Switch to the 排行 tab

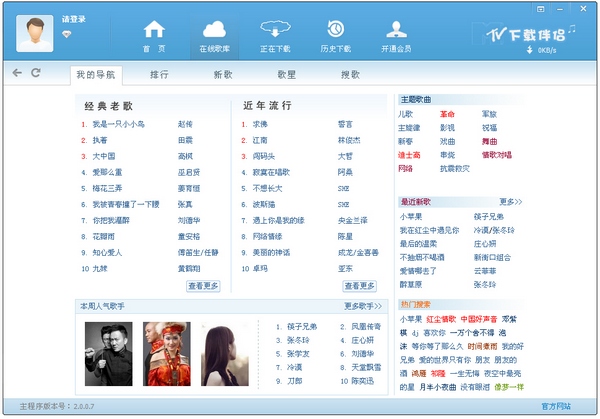pos(159,74)
